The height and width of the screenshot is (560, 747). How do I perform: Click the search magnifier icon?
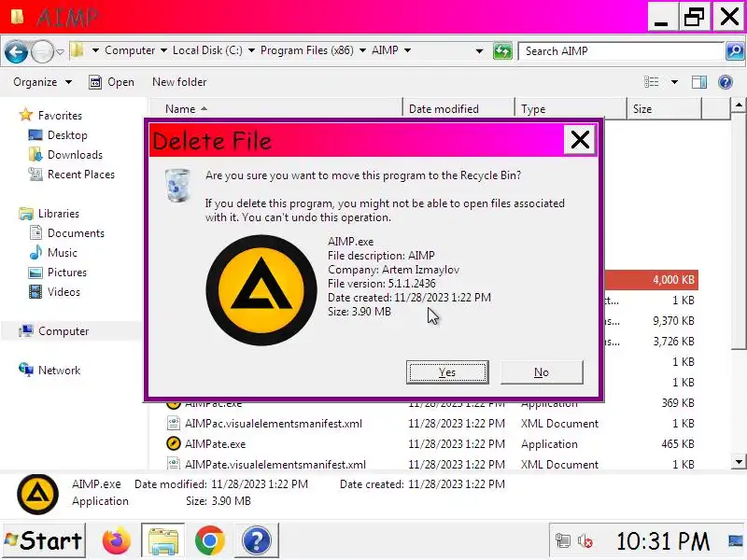pos(735,51)
